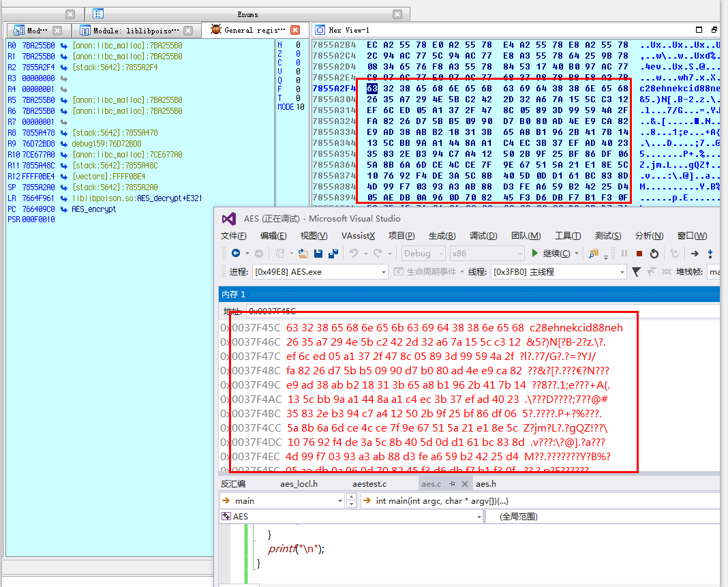Click the Open File folder icon

tap(303, 254)
